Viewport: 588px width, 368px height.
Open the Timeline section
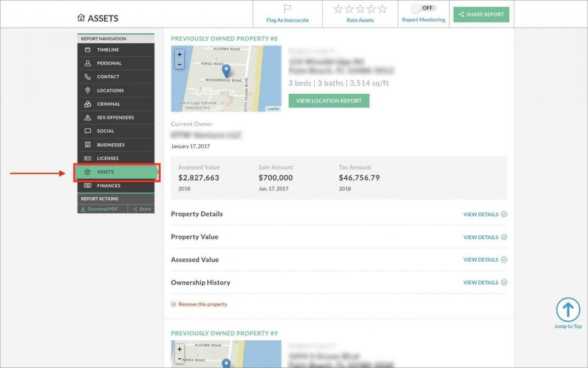pyautogui.click(x=116, y=49)
